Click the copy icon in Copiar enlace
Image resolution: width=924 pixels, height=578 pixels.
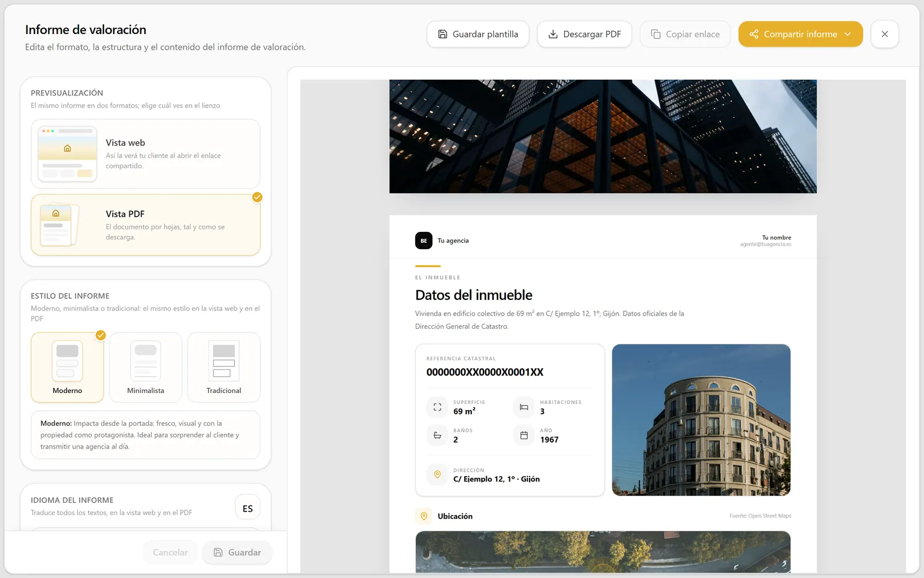point(655,34)
